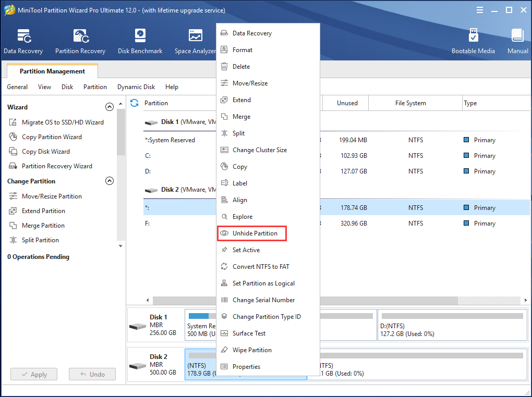Launch Partition Recovery Wizard
The height and width of the screenshot is (397, 532).
58,166
